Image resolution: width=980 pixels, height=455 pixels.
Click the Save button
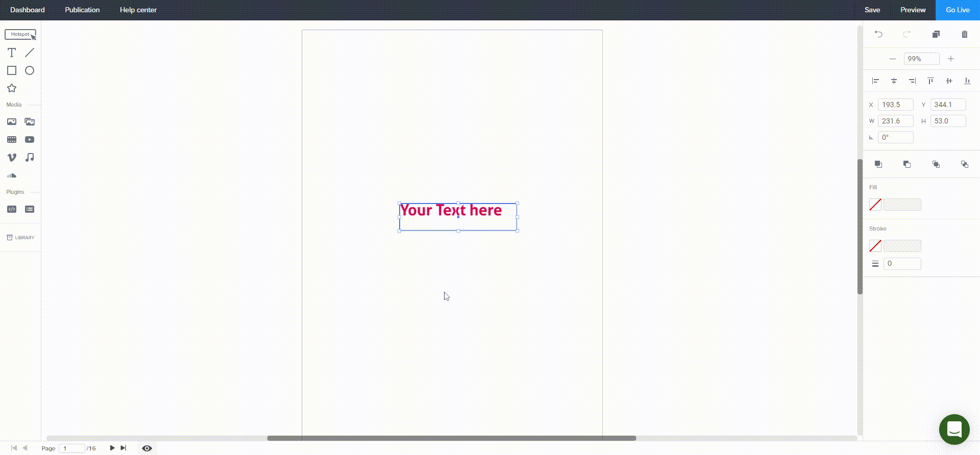872,10
